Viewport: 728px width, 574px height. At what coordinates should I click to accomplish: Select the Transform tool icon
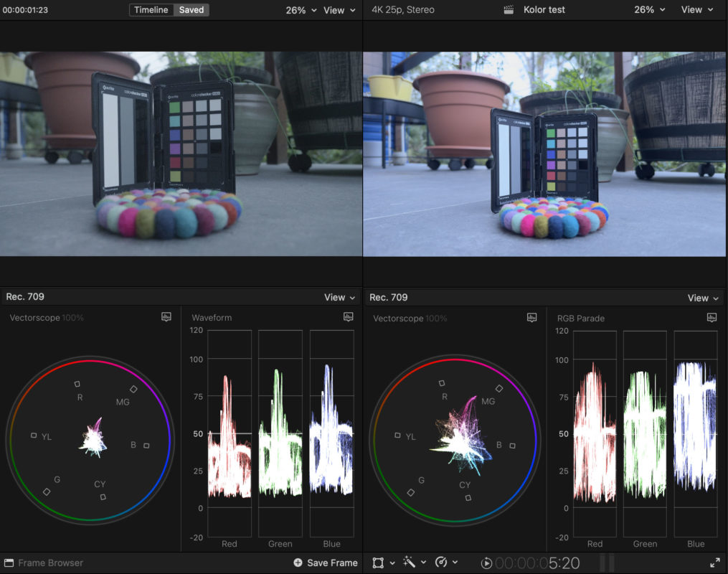tap(378, 563)
